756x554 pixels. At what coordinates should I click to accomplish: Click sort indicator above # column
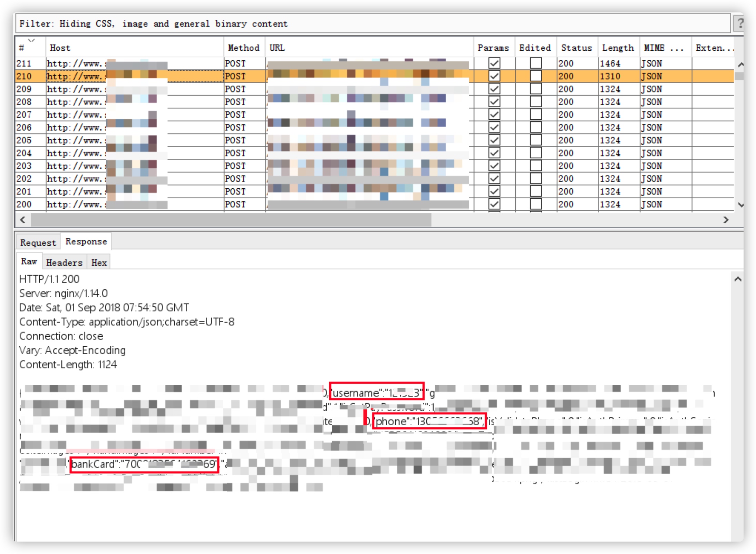pyautogui.click(x=31, y=40)
